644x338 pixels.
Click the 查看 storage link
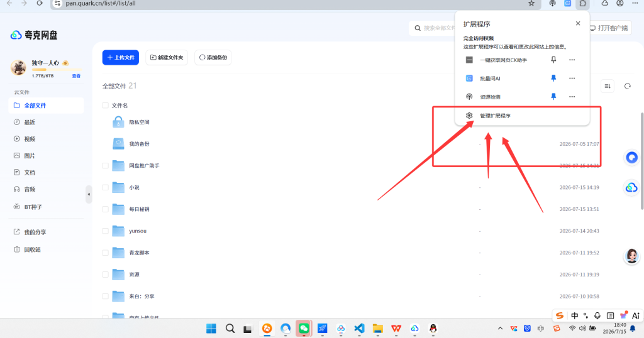(x=76, y=76)
